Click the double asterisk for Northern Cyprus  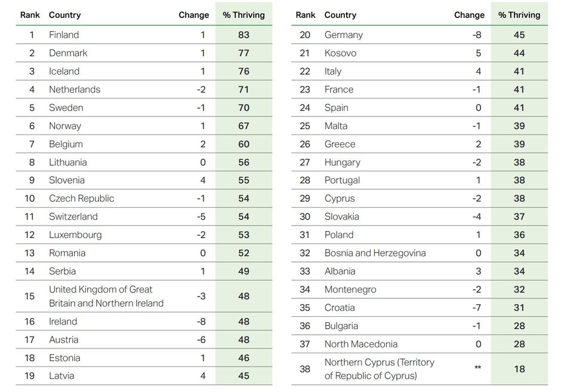point(477,369)
